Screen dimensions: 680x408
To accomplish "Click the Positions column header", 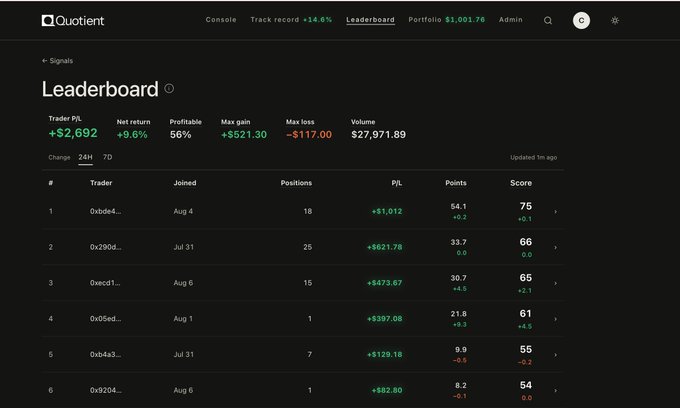I will [296, 183].
